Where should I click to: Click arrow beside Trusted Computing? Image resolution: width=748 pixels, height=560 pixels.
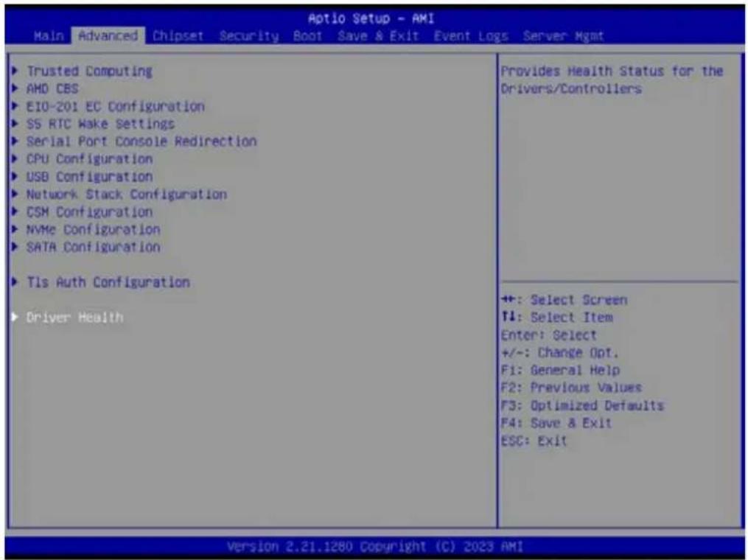click(15, 71)
